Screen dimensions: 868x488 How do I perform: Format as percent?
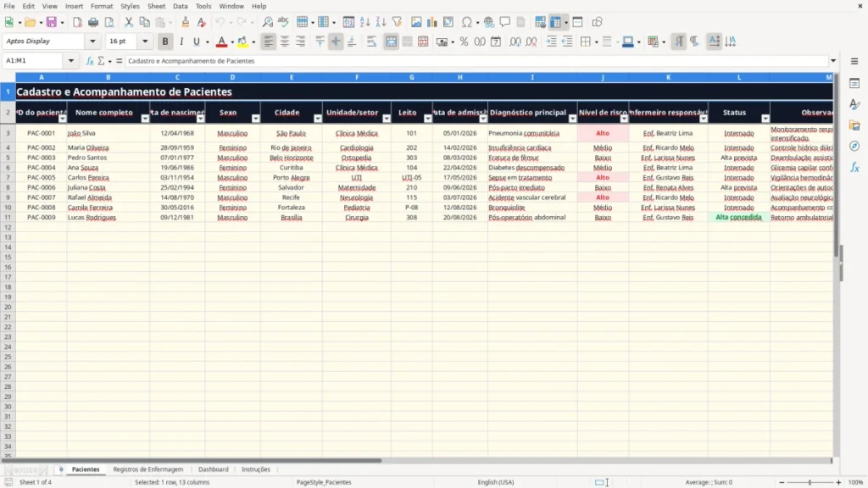[x=464, y=42]
